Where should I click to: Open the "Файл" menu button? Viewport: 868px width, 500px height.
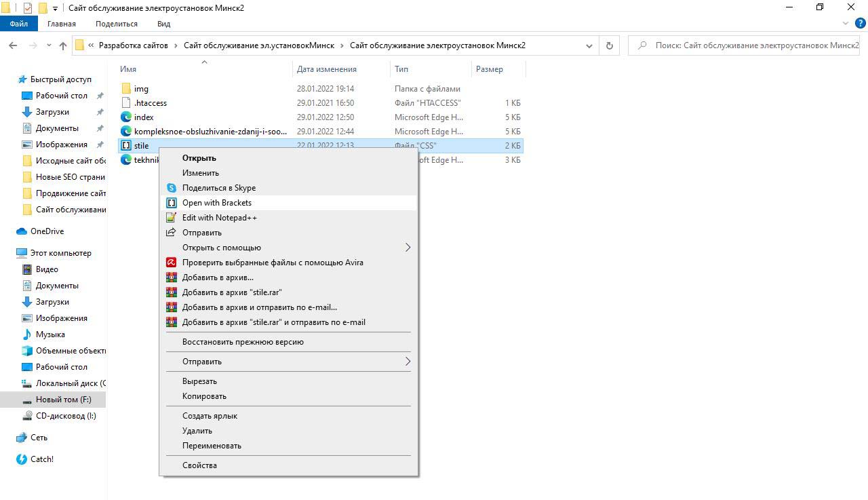[19, 24]
